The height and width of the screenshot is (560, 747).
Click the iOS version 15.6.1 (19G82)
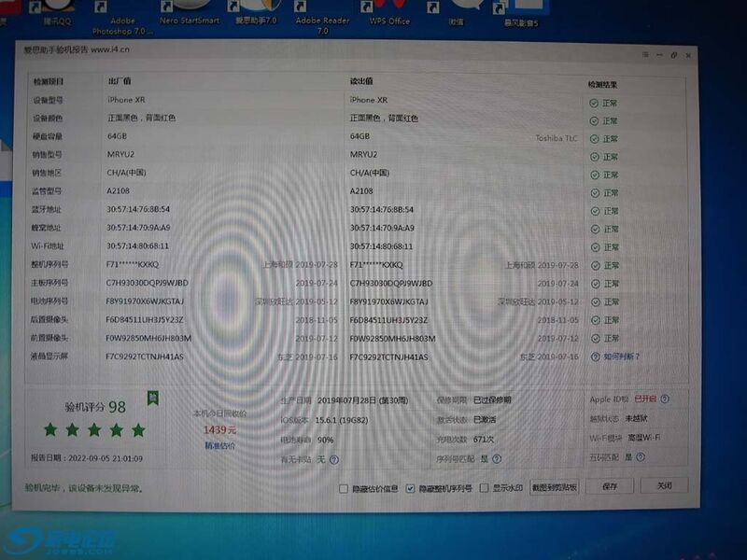(342, 420)
